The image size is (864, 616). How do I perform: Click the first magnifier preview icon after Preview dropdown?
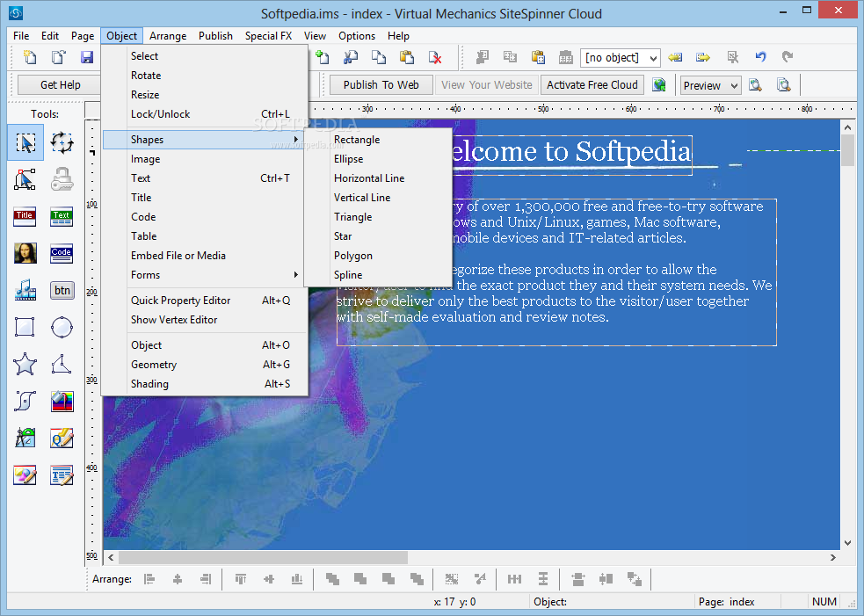point(755,85)
